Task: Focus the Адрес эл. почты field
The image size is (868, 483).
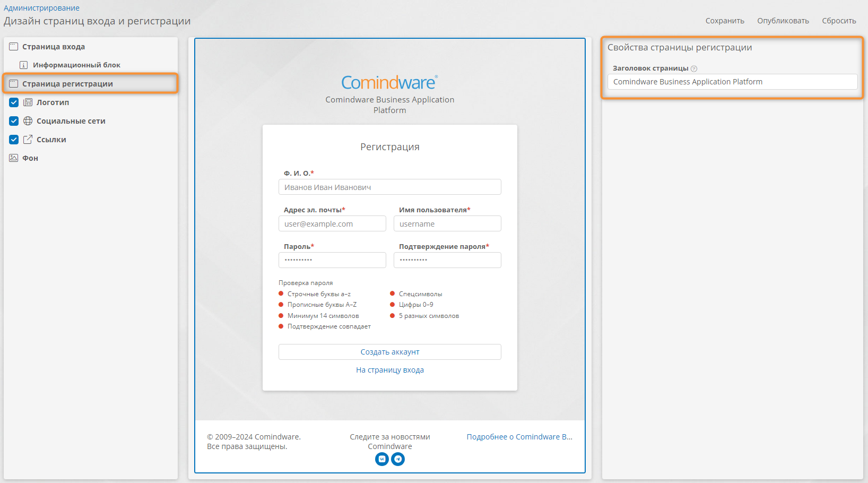Action: coord(332,223)
